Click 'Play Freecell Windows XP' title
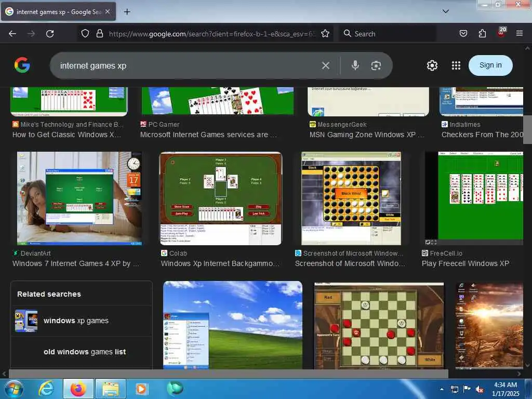532x399 pixels. pyautogui.click(x=465, y=263)
